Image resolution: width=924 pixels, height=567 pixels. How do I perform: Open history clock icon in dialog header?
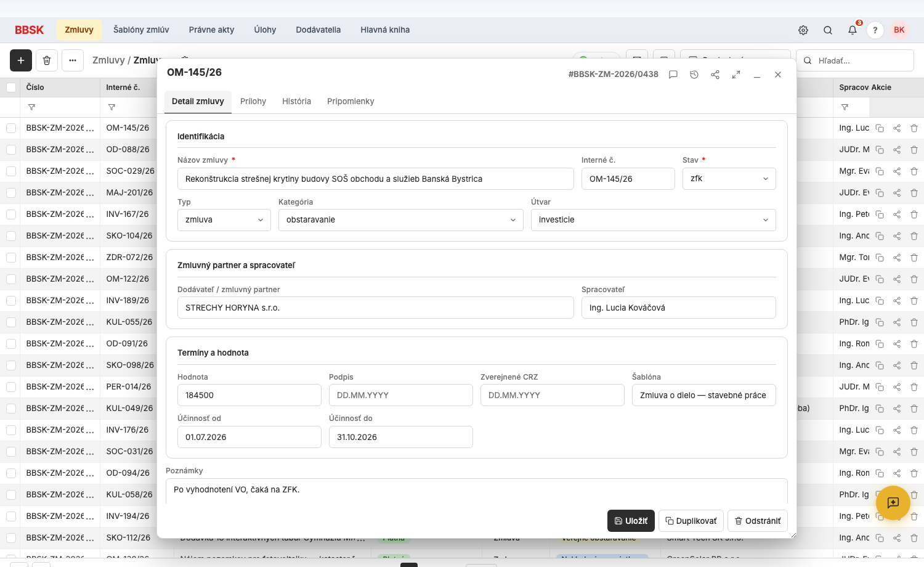click(x=694, y=75)
